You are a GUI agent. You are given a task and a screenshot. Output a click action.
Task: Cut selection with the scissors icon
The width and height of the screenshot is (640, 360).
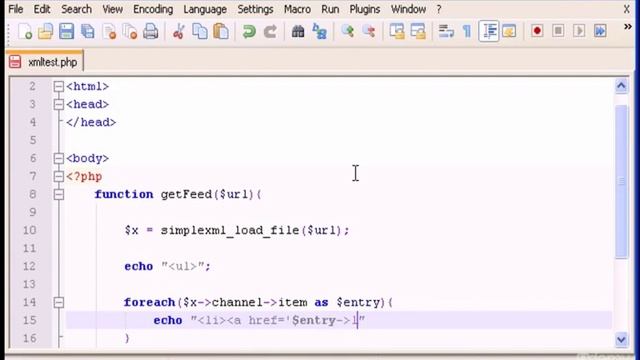click(x=178, y=31)
